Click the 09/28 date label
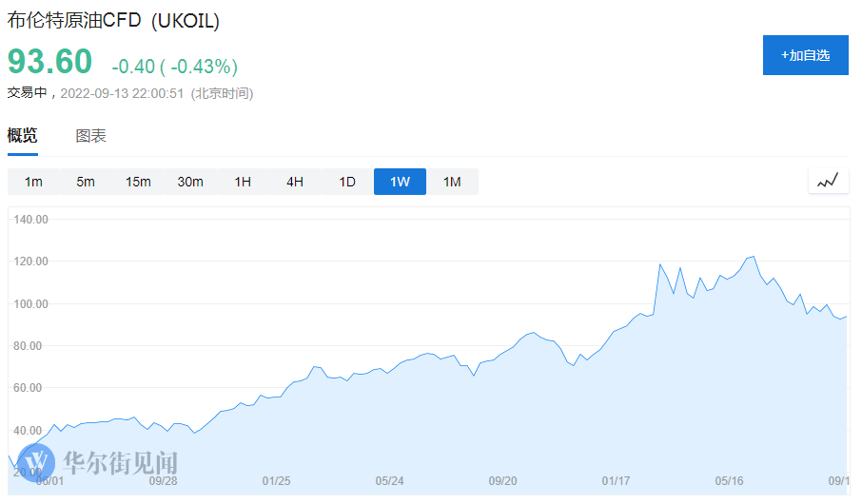 point(164,481)
